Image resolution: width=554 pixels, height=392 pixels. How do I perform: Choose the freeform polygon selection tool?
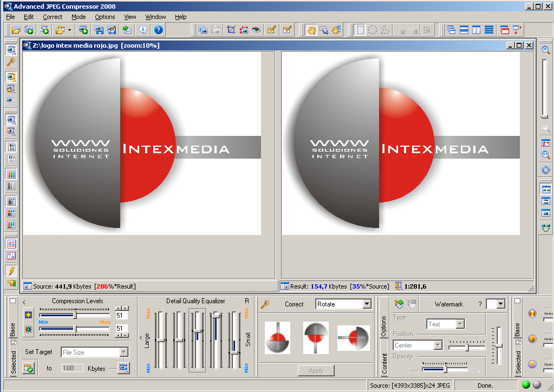pyautogui.click(x=384, y=30)
